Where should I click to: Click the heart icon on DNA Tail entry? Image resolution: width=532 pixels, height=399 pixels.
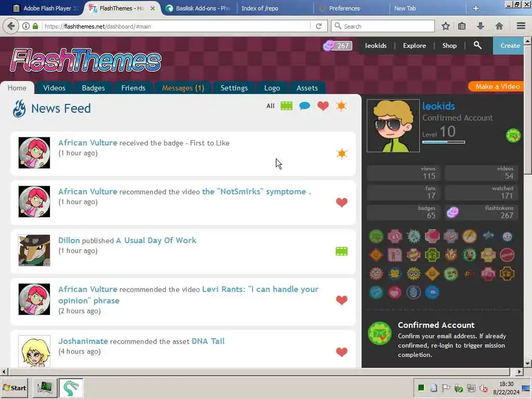tap(342, 352)
